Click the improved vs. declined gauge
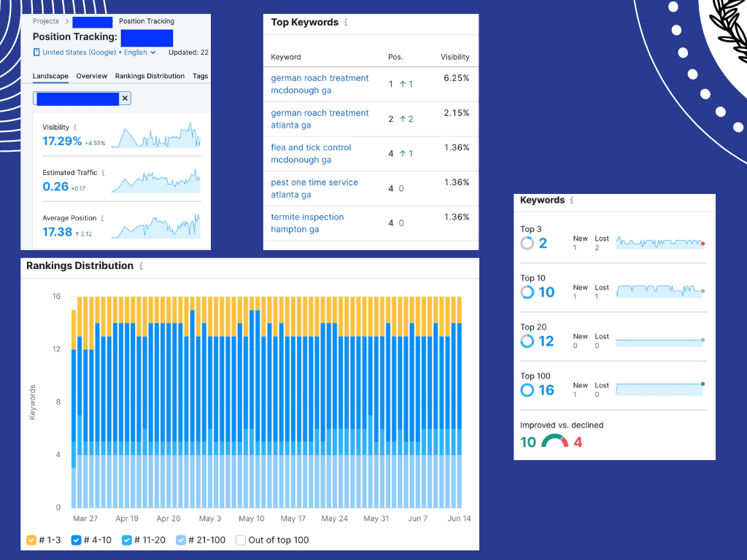 click(555, 440)
